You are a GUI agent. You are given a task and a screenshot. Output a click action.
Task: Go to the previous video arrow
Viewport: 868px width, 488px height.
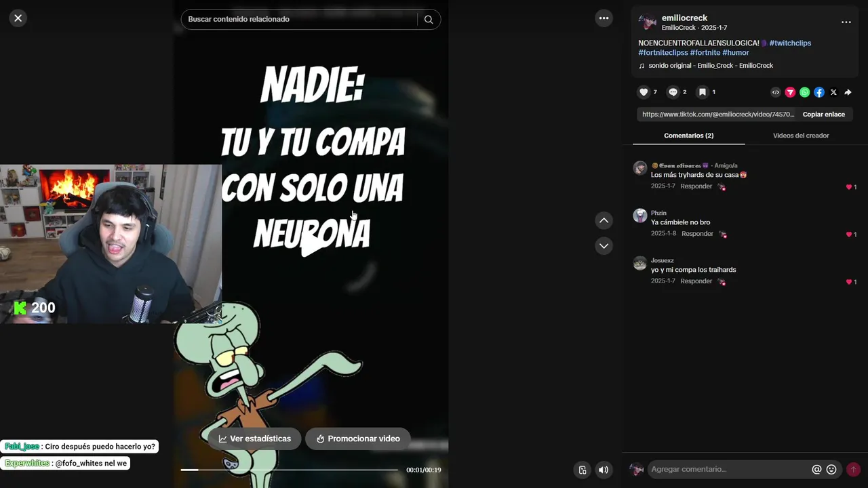604,220
